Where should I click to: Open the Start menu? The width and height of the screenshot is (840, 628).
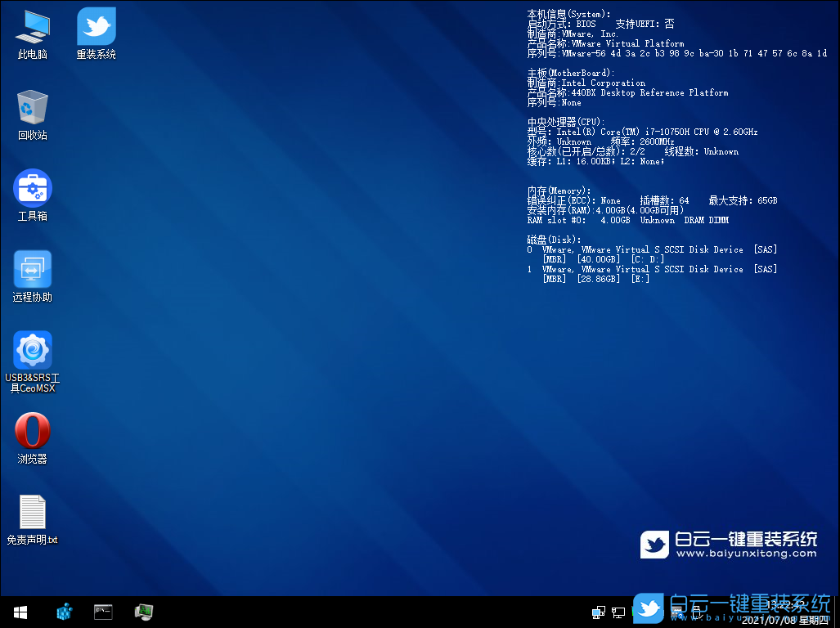(20, 612)
